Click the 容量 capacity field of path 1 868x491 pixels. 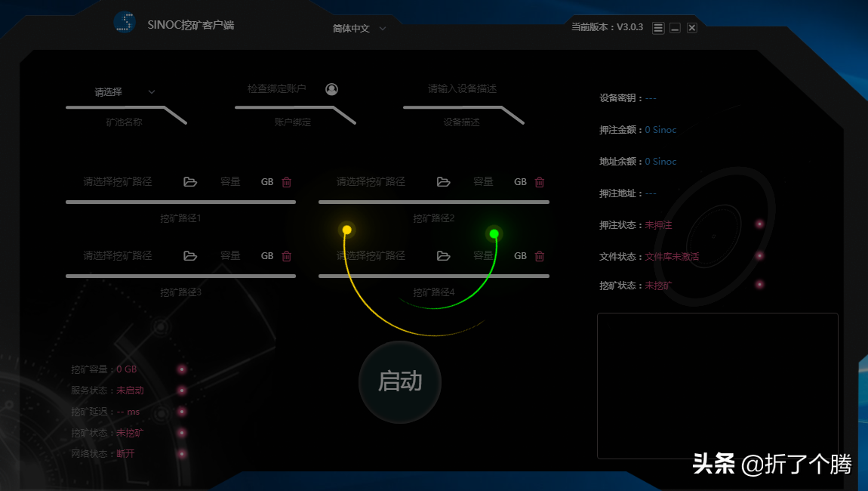coord(230,182)
